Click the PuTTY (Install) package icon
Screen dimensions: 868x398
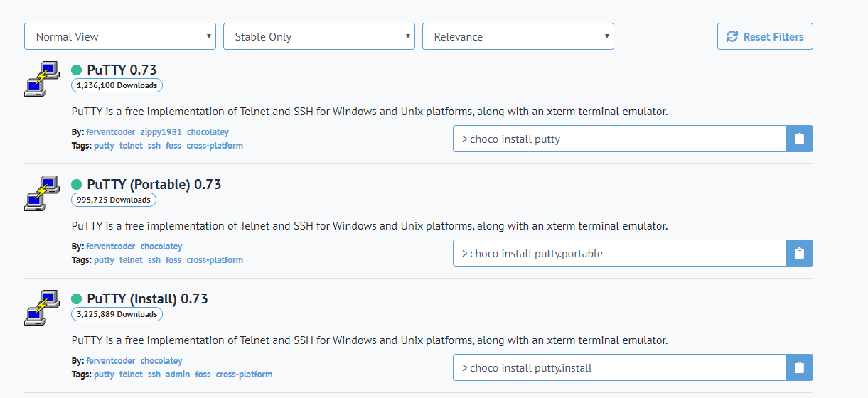point(42,308)
